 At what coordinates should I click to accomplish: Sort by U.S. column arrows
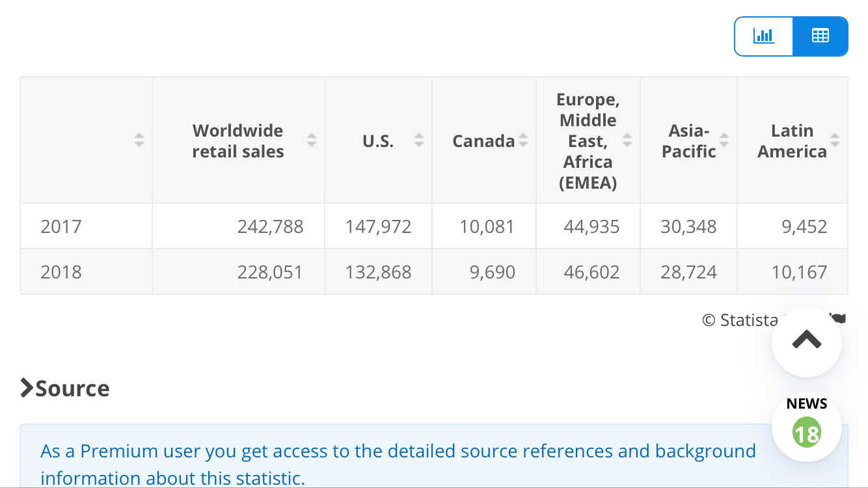[x=419, y=140]
